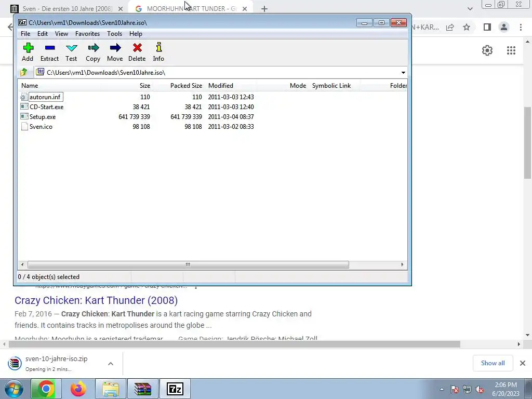Click the CD-Start.exe file icon
The height and width of the screenshot is (399, 532).
24,107
